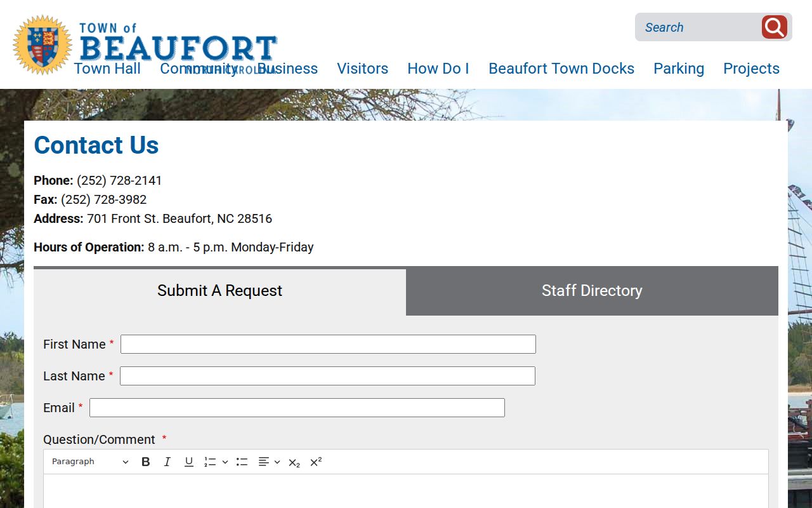Expand the text alignment options arrow

tap(277, 462)
